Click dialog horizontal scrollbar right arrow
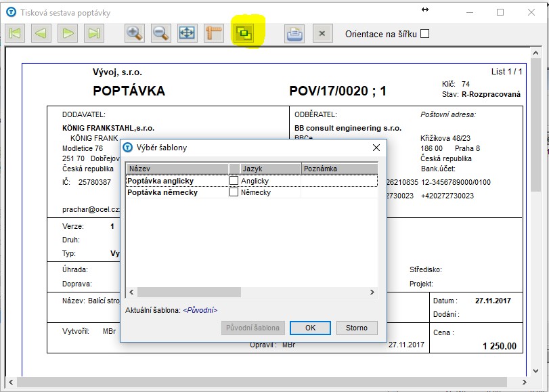The width and height of the screenshot is (549, 392). coord(372,292)
